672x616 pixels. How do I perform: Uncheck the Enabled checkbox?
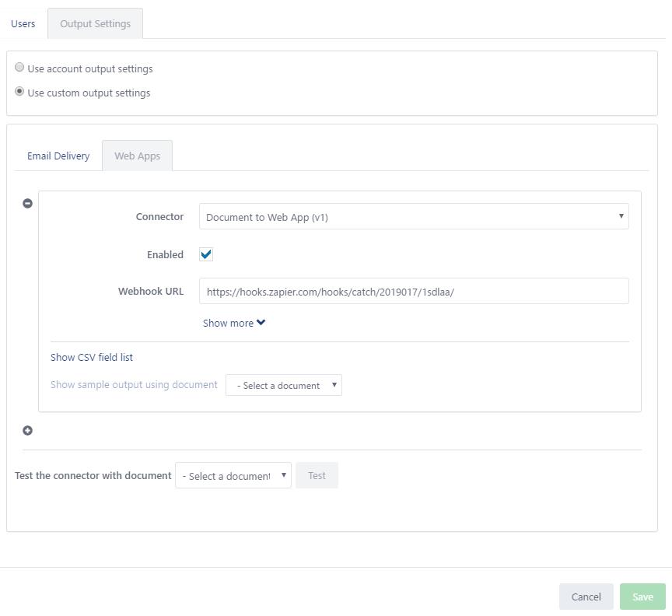(x=206, y=254)
